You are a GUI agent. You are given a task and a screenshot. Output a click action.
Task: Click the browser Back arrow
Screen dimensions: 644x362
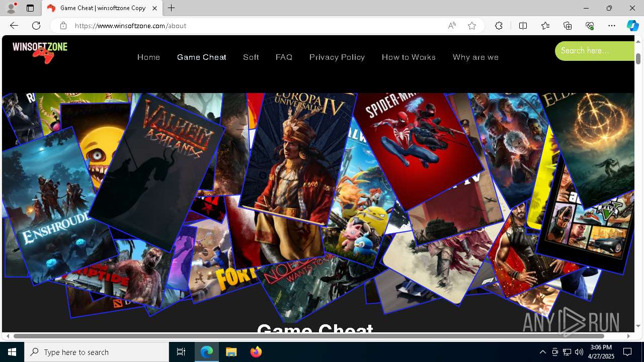[x=14, y=26]
